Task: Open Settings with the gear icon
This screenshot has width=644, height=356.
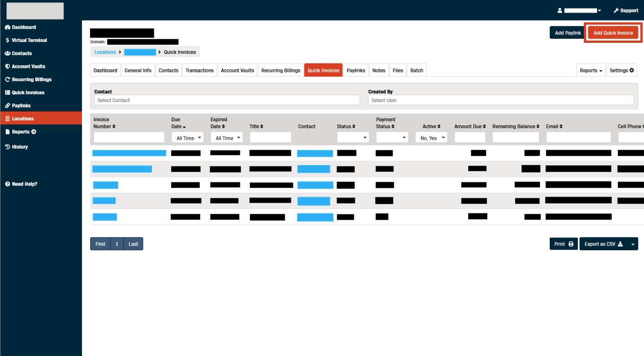Action: tap(622, 71)
